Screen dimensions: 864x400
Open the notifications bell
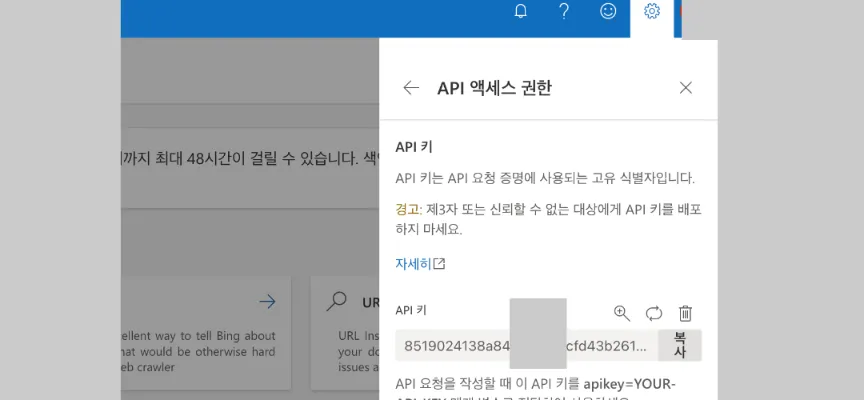520,12
